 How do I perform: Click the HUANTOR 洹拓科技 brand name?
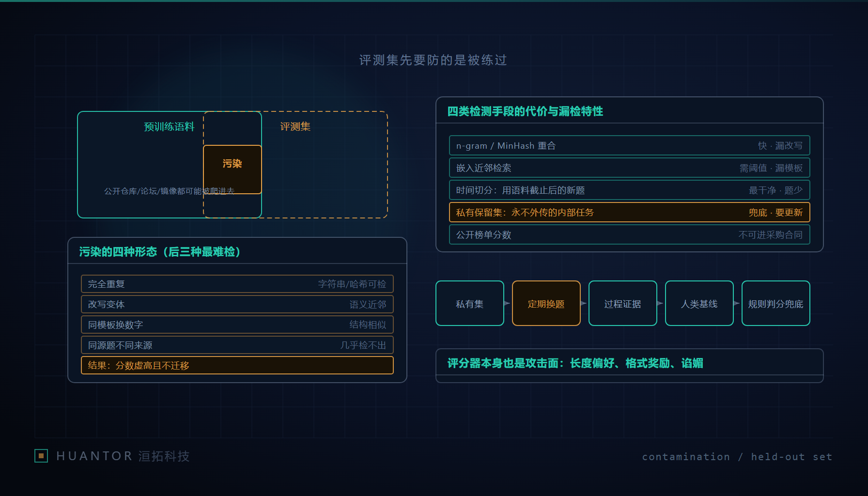[x=123, y=456]
